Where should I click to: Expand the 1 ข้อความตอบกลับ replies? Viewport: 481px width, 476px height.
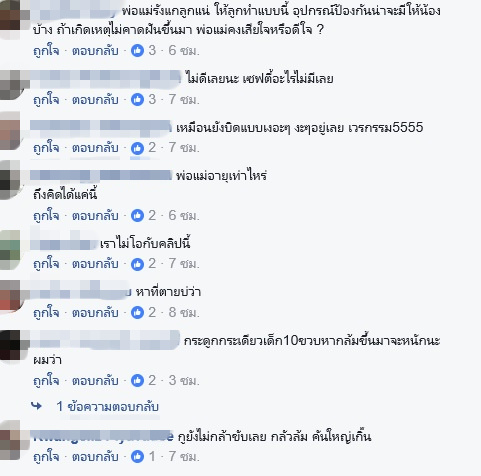tap(107, 407)
